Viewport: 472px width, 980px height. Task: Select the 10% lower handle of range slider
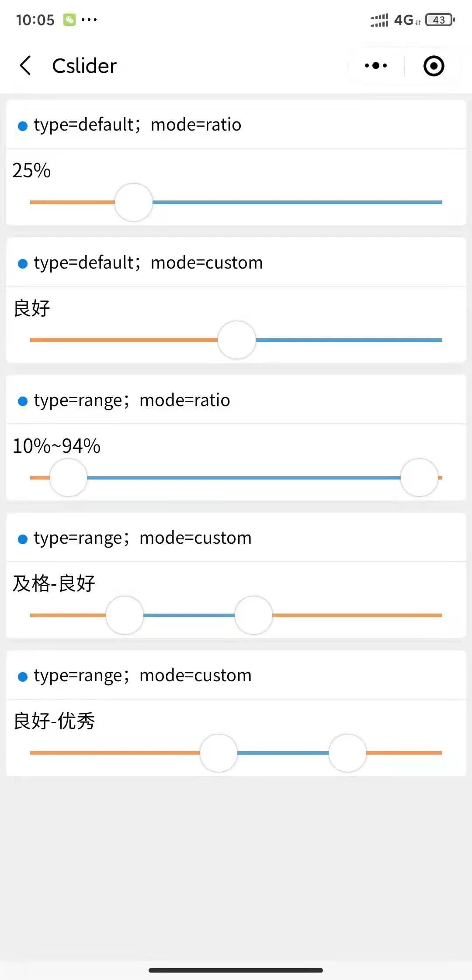[x=69, y=477]
